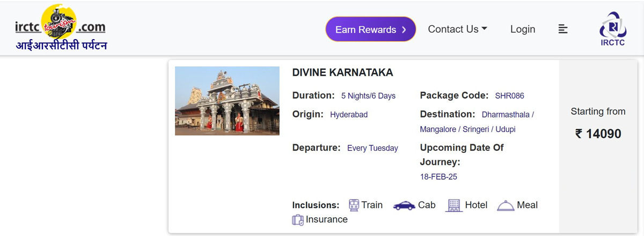Click the Hotel building icon
This screenshot has height=236, width=644.
pos(453,205)
